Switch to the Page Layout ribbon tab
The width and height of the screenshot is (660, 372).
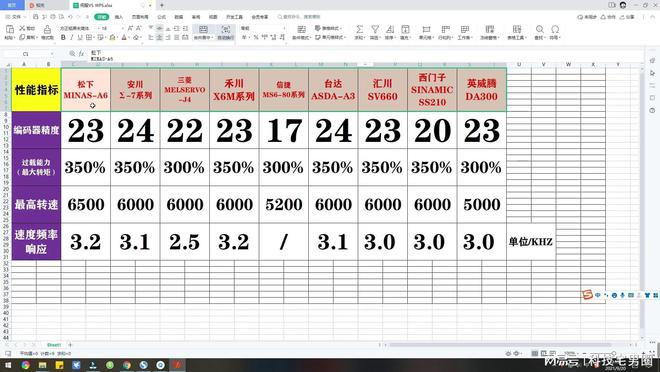click(x=140, y=17)
